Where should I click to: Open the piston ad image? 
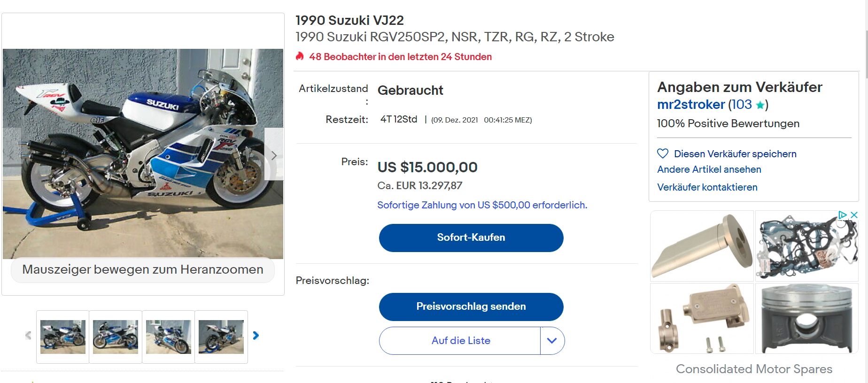pos(806,319)
